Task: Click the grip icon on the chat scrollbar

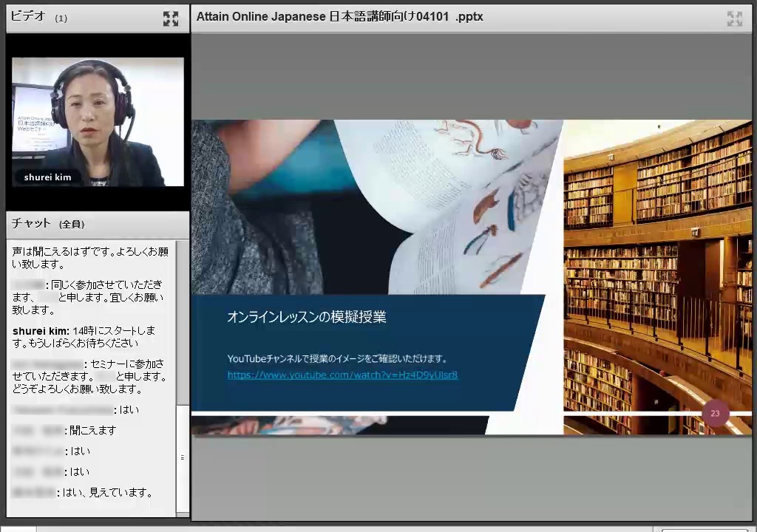Action: (183, 457)
